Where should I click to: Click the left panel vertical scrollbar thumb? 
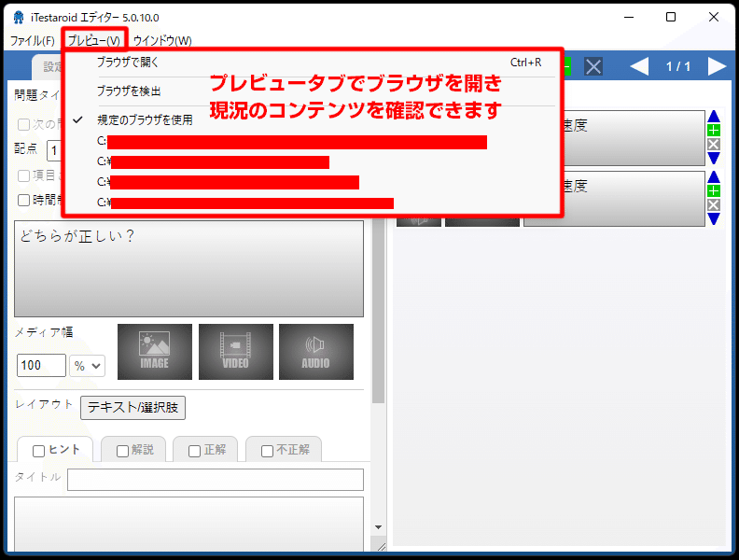point(378,311)
